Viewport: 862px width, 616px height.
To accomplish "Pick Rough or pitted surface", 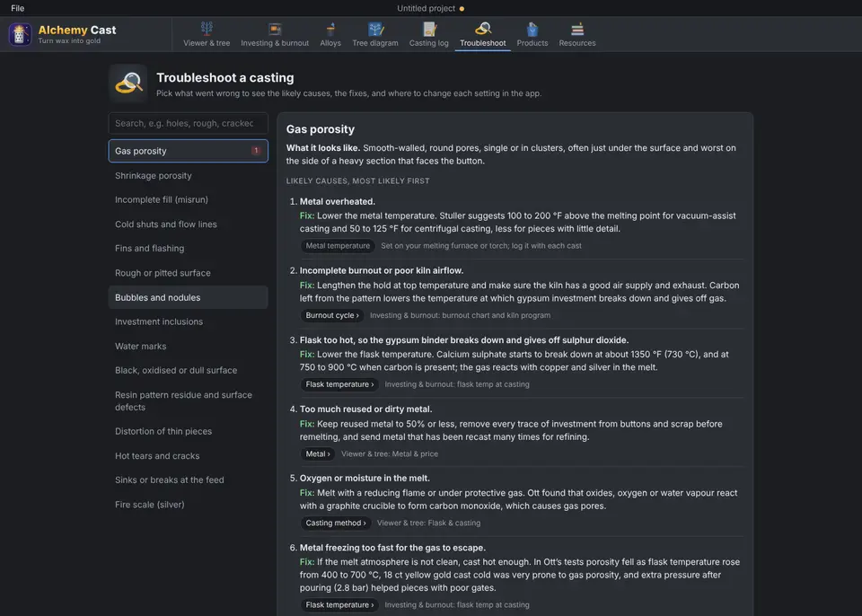I will point(188,273).
